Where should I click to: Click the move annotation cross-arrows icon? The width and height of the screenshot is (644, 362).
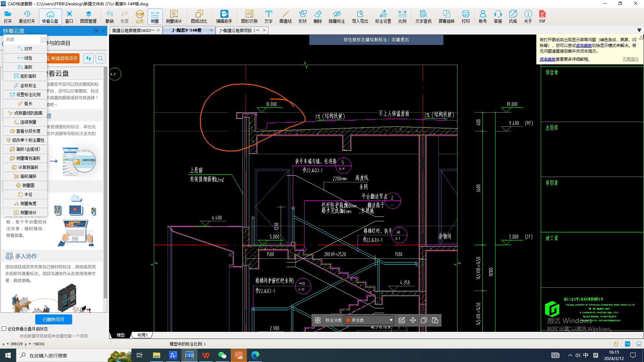pyautogui.click(x=413, y=320)
